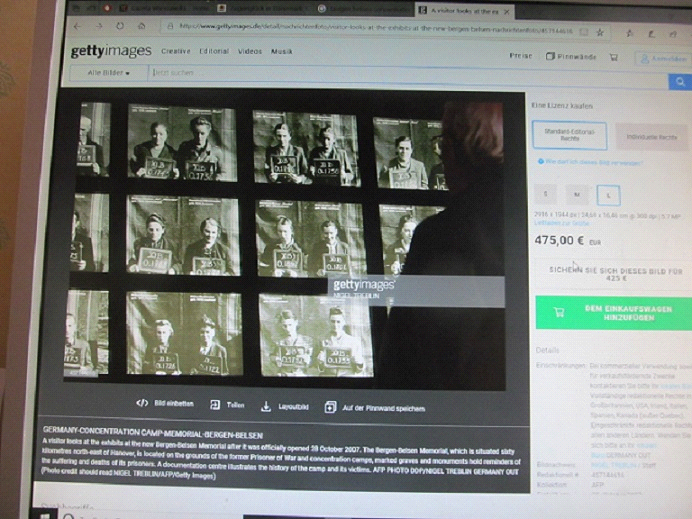Click the browser back arrow

point(78,26)
